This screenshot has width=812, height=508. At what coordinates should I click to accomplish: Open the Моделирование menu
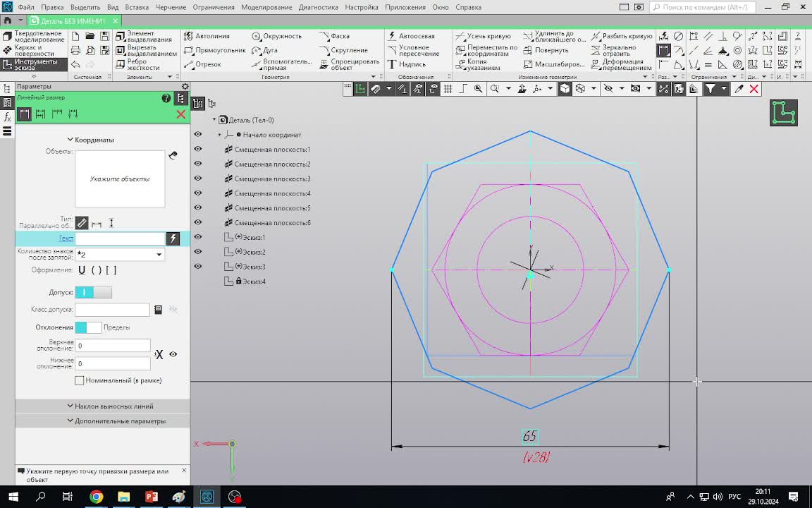[266, 7]
